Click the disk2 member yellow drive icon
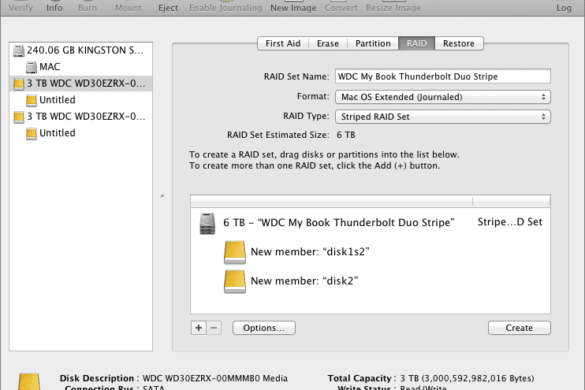This screenshot has width=585, height=390. [x=235, y=281]
